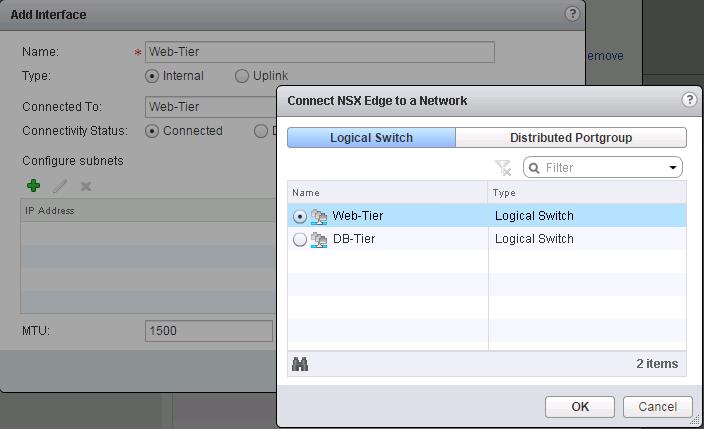Click the green plus add subnet icon

tap(34, 186)
